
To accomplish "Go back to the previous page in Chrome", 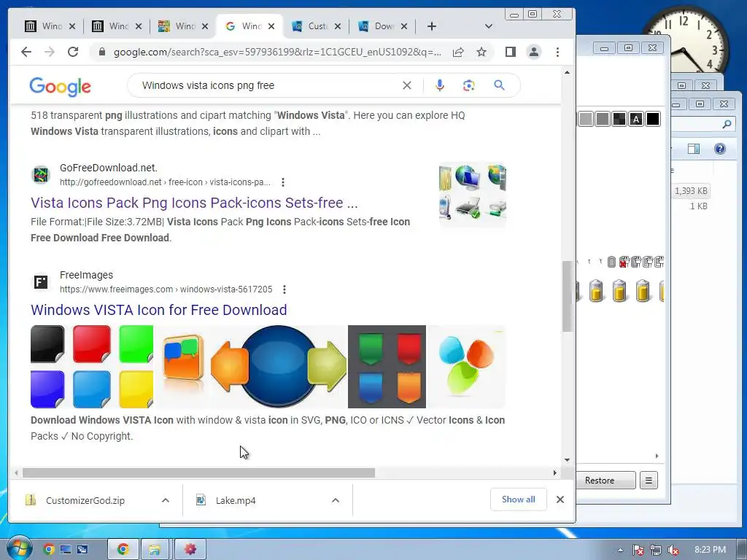I will (26, 52).
